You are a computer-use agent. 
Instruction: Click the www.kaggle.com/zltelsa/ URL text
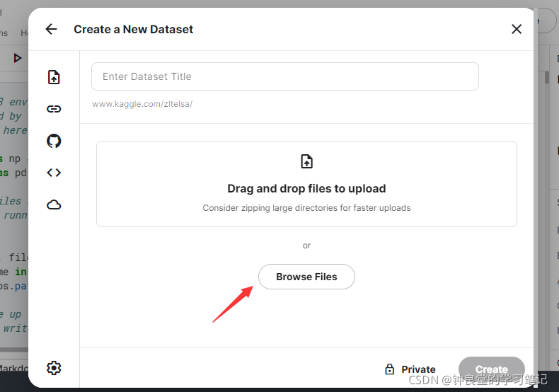point(142,104)
